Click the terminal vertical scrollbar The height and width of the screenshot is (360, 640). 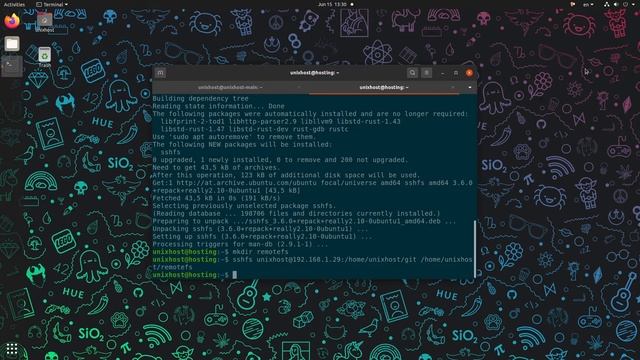pyautogui.click(x=475, y=249)
